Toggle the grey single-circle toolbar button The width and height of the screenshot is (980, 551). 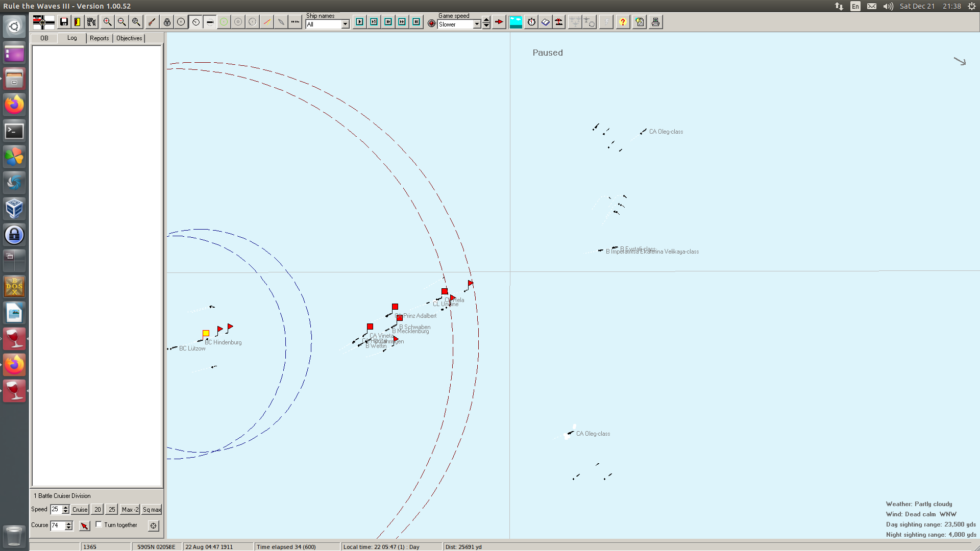coord(253,22)
